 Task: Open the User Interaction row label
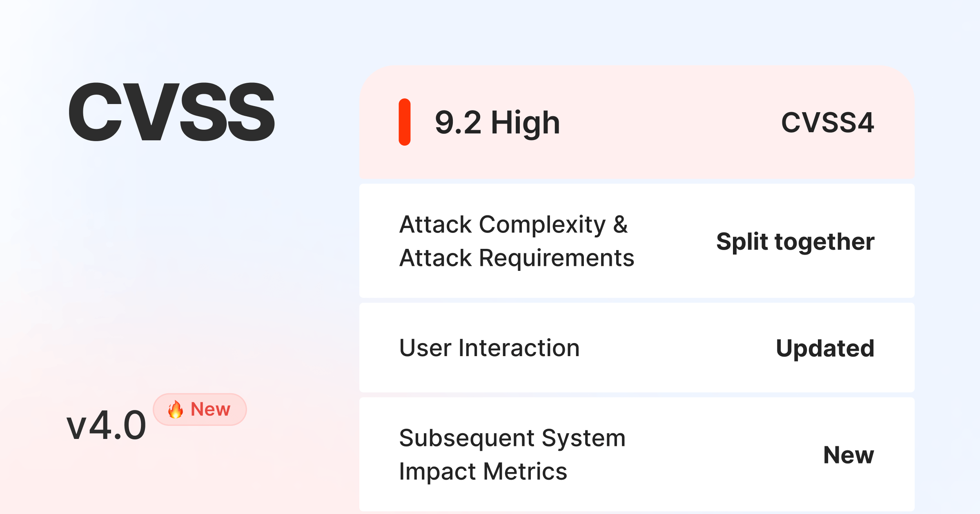489,348
